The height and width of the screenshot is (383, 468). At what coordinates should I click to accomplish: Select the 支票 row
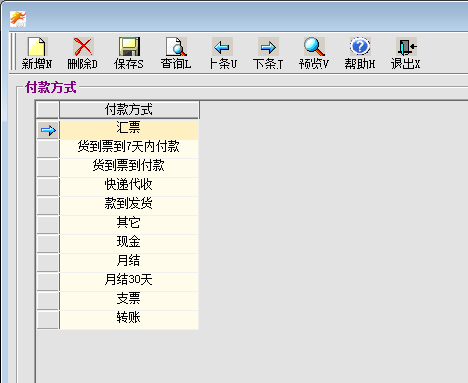point(129,301)
